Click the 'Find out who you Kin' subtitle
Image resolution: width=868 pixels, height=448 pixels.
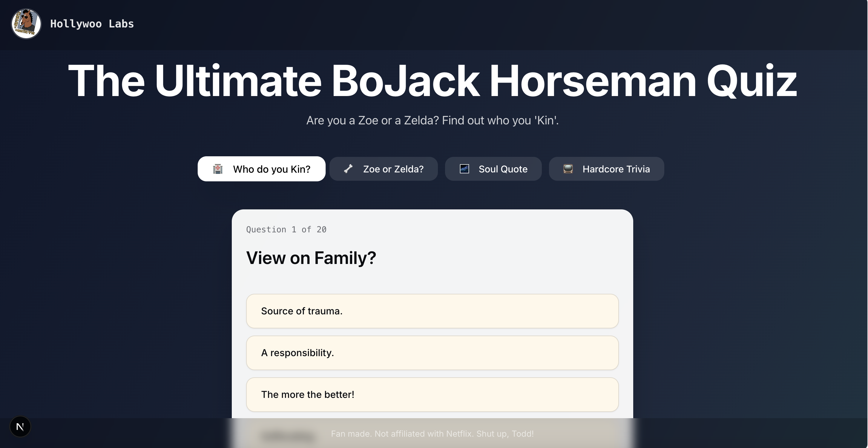[x=432, y=120]
